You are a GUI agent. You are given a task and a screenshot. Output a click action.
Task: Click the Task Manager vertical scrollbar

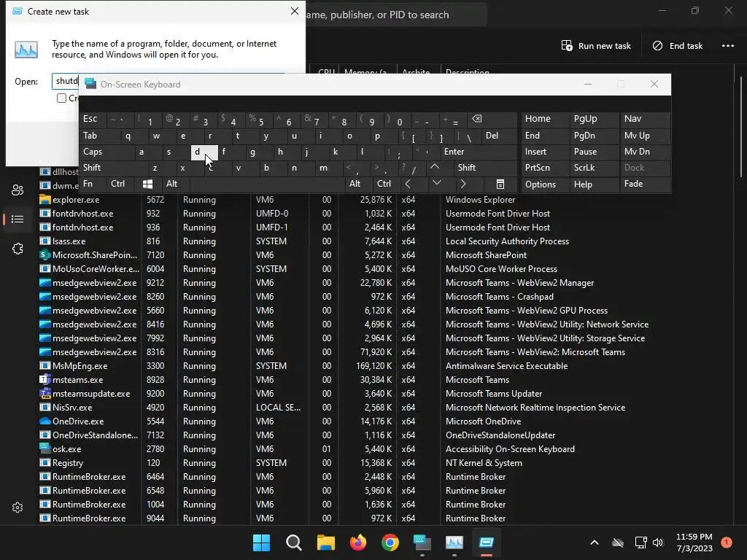tap(741, 126)
